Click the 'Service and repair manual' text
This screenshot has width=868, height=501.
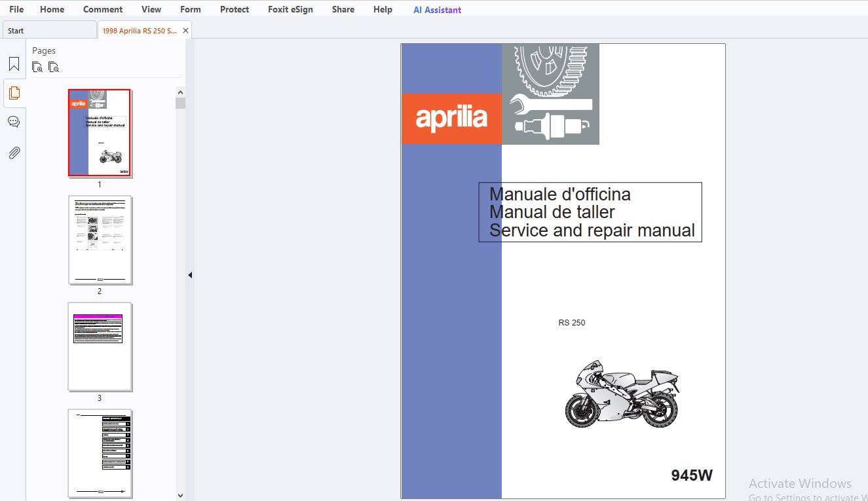(592, 231)
